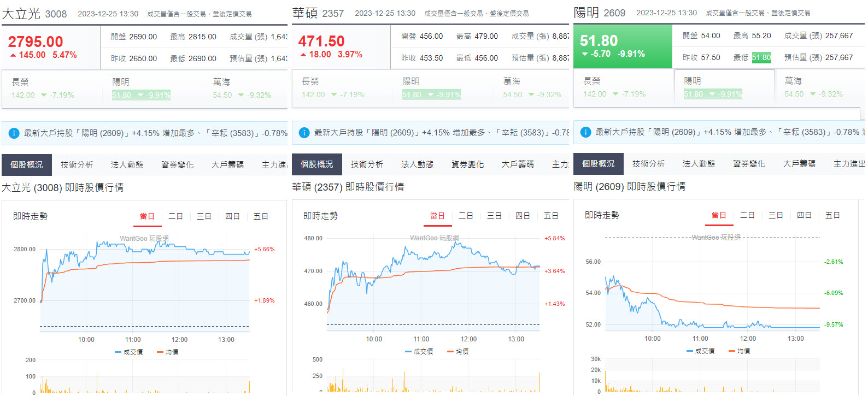Open 萬海 related stock in 華碩 panel
This screenshot has height=396, width=868.
(x=531, y=88)
